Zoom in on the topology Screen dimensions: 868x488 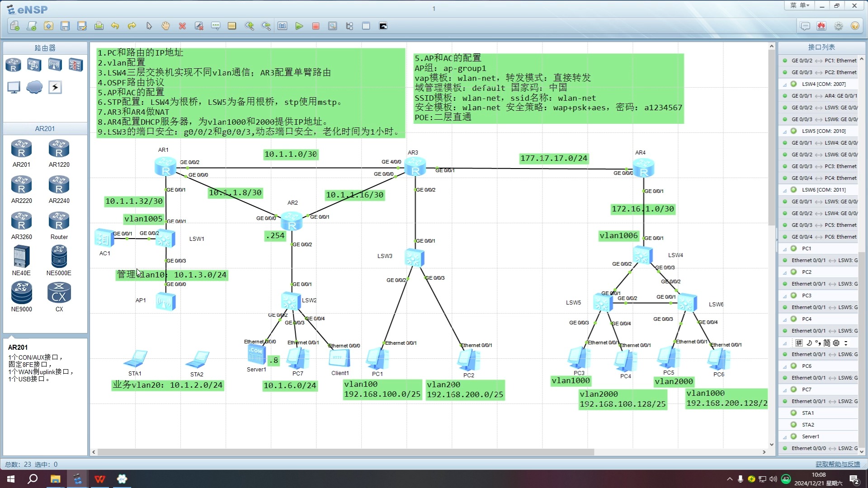point(249,26)
